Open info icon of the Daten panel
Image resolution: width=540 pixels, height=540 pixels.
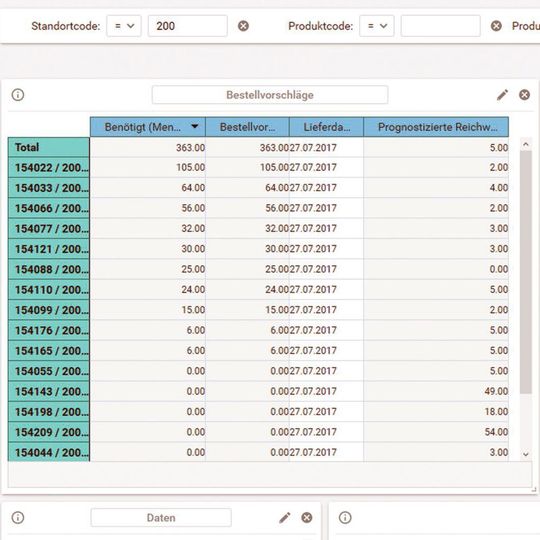pyautogui.click(x=18, y=517)
